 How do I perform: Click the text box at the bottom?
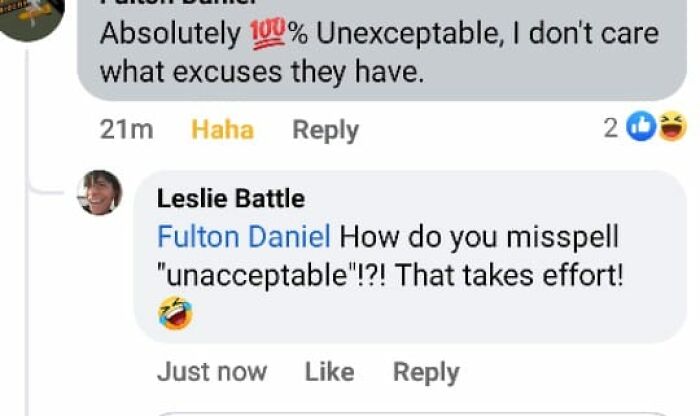tap(420, 411)
